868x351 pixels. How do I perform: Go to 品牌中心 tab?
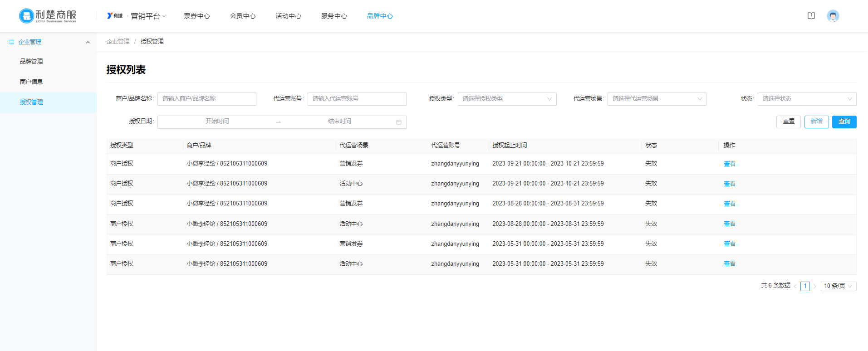tap(380, 16)
